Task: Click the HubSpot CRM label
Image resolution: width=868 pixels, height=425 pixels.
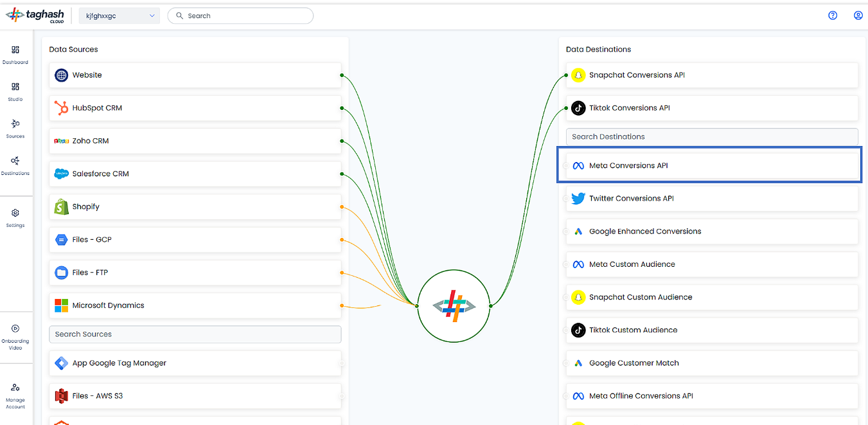Action: [97, 108]
